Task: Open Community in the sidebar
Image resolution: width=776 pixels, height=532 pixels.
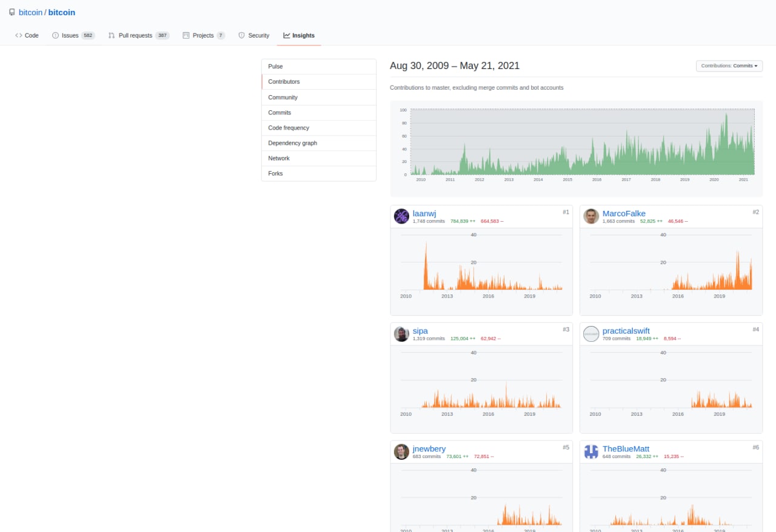Action: click(319, 98)
